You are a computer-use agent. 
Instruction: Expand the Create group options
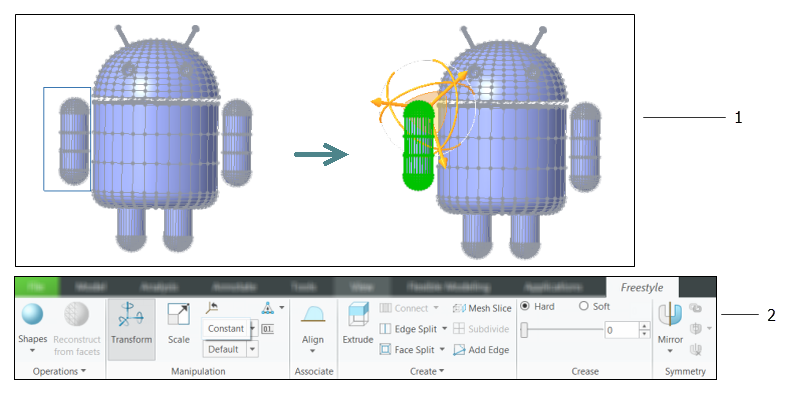coord(427,371)
